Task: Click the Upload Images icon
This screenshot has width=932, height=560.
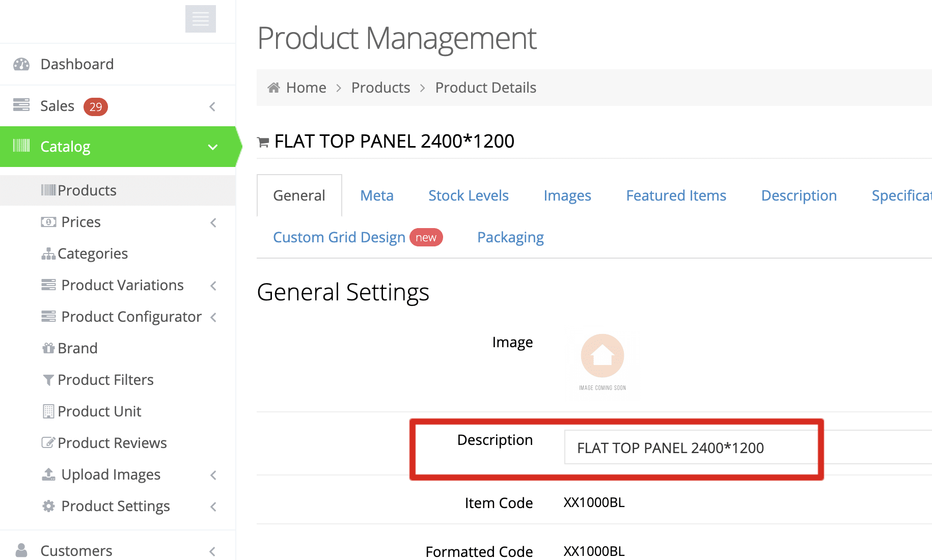Action: (x=48, y=474)
